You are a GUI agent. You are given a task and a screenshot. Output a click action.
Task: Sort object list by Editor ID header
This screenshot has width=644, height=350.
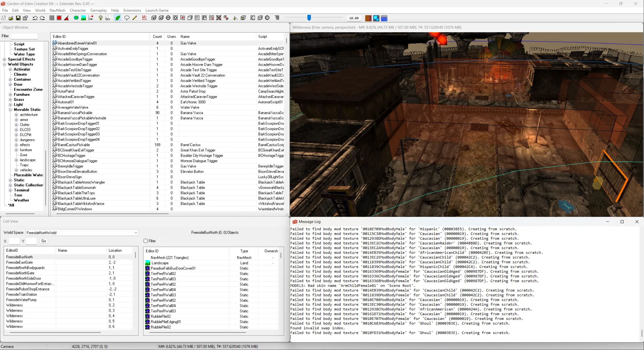point(100,36)
